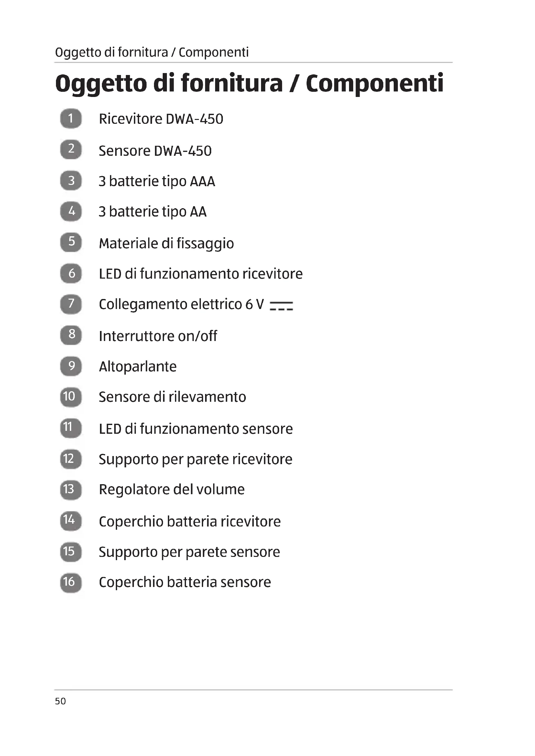Click the text 3 batterie tipo AAA
Image resolution: width=535 pixels, height=756 pixels.
click(157, 181)
